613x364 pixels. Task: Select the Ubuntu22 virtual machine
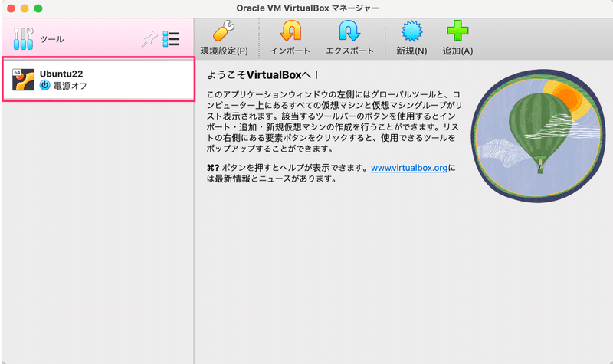click(x=99, y=80)
